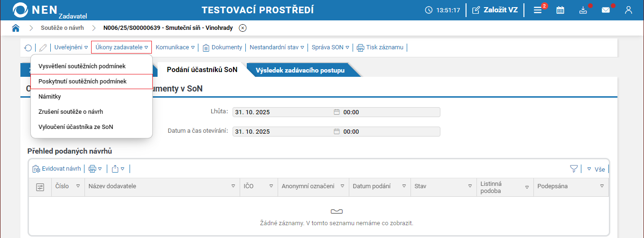The image size is (644, 238).
Task: Open Listinná podoba column filter arrow
Action: [527, 187]
